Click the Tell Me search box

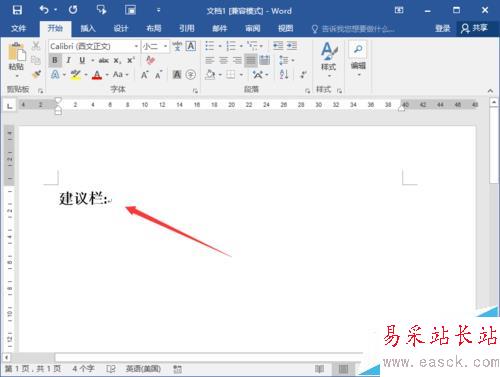click(x=353, y=29)
